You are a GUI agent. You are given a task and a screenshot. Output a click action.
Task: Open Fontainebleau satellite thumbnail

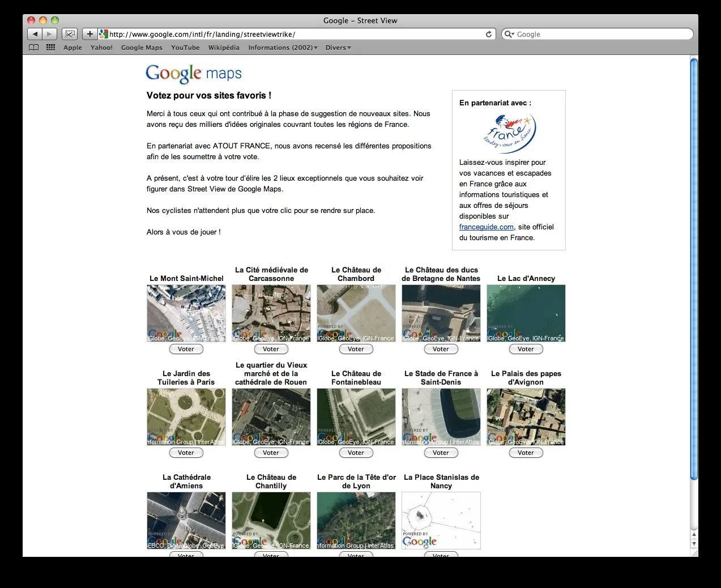356,417
